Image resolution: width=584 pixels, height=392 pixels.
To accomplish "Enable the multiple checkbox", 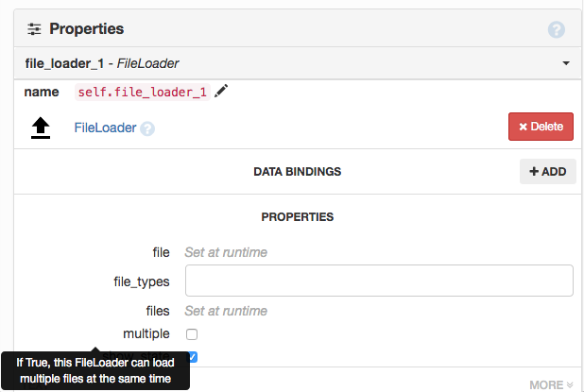I will click(x=192, y=334).
